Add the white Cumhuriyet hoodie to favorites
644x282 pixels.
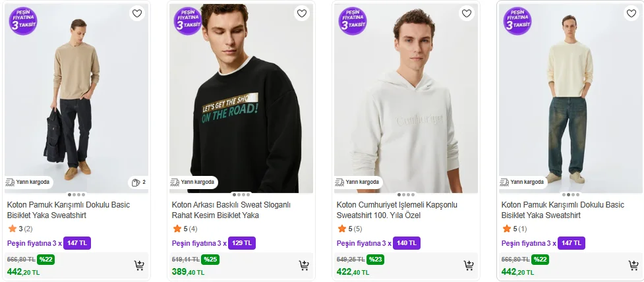click(466, 13)
